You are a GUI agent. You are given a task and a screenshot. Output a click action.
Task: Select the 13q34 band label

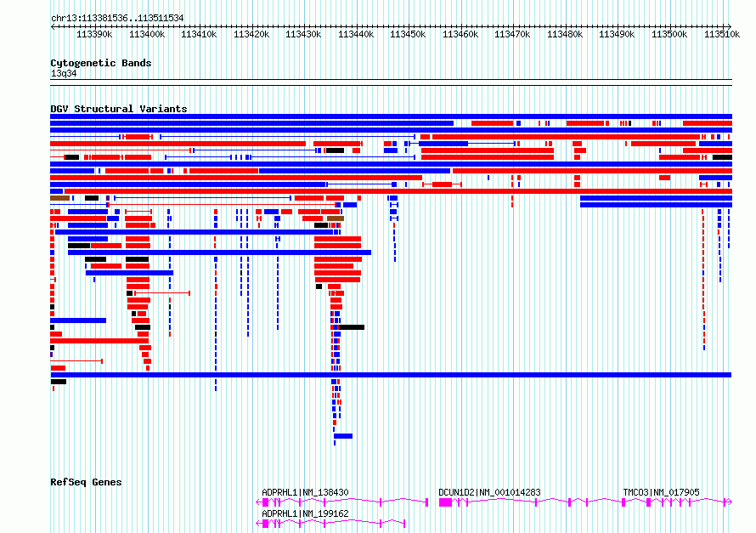[x=64, y=73]
